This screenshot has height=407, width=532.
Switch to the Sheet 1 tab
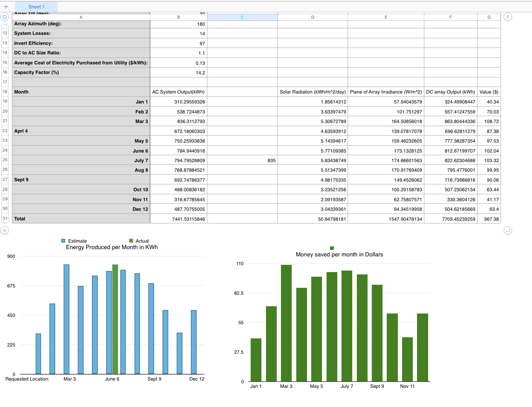coord(36,7)
